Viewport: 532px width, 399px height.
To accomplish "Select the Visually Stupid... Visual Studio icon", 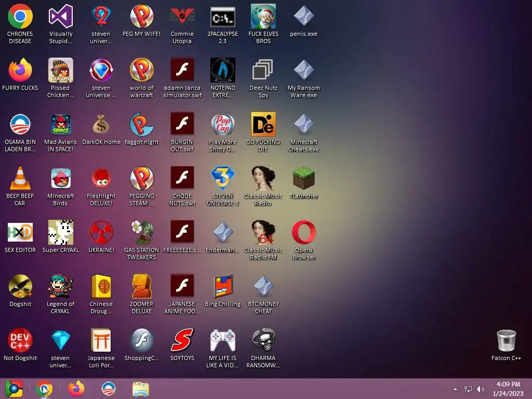I will coord(61,16).
